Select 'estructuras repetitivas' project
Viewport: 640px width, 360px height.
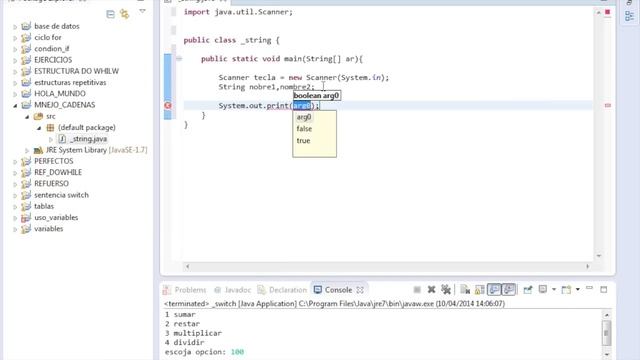70,82
